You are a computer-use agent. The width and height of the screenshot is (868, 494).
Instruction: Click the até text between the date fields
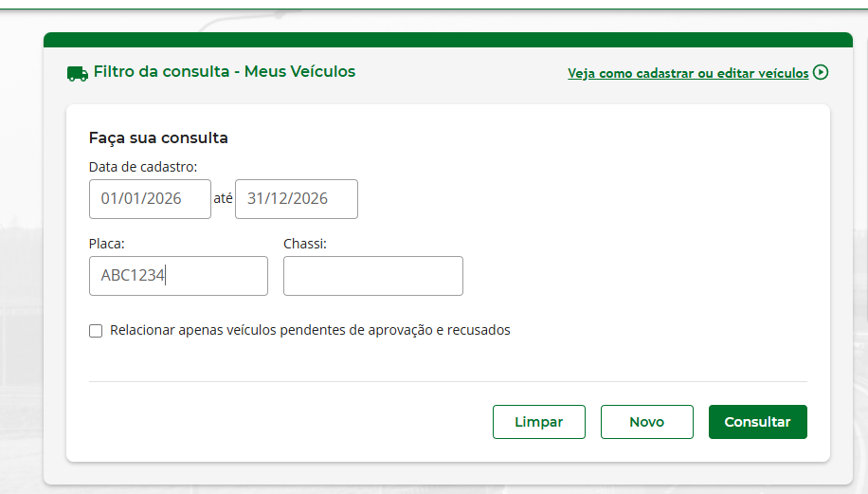coord(223,198)
